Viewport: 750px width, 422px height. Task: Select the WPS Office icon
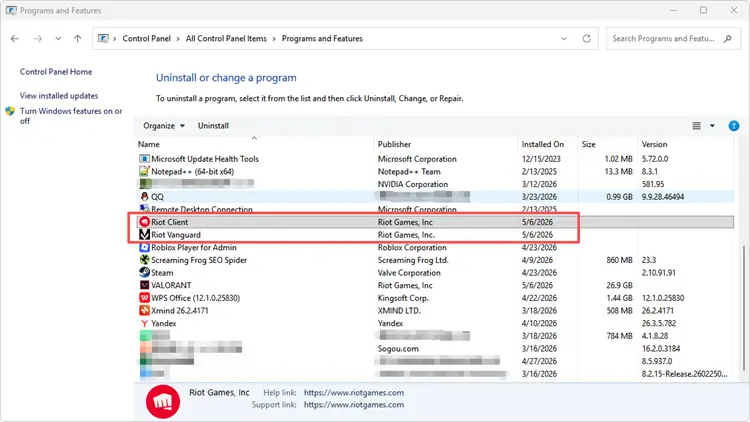144,298
